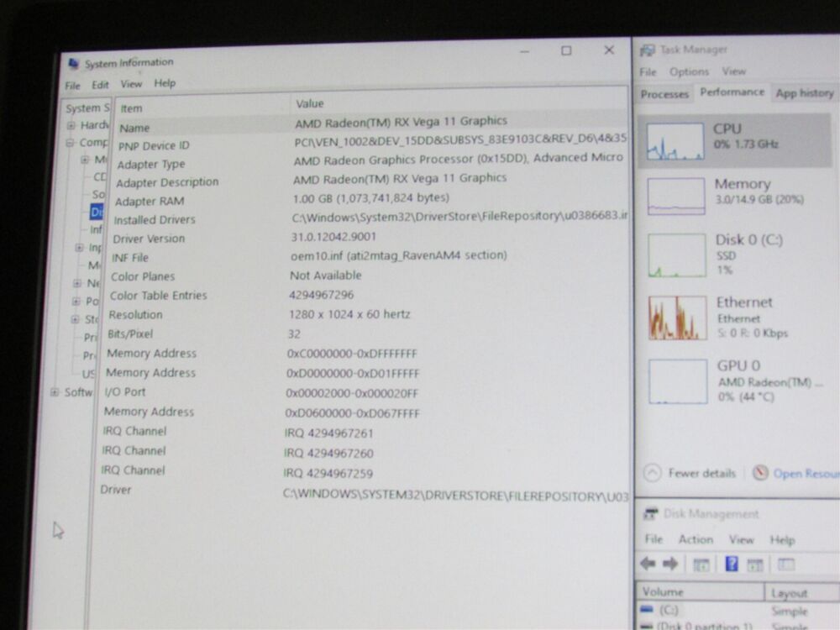The height and width of the screenshot is (630, 840).
Task: Collapse the Components tree node
Action: [x=71, y=143]
